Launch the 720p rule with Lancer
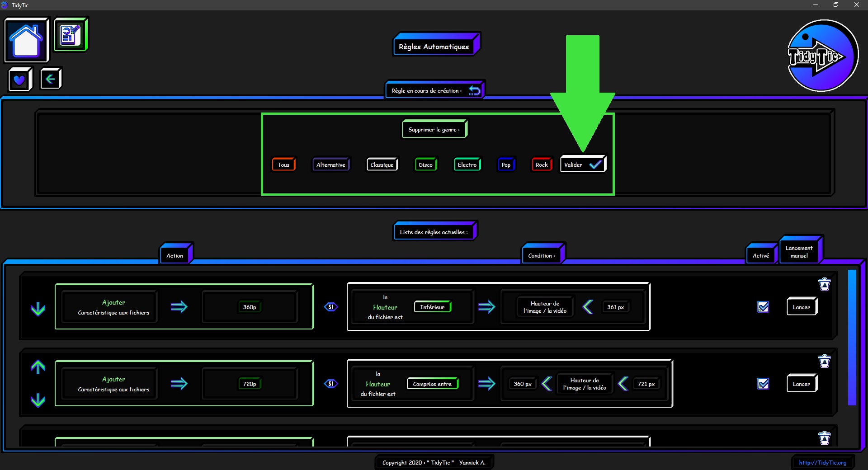This screenshot has height=470, width=868. 802,384
